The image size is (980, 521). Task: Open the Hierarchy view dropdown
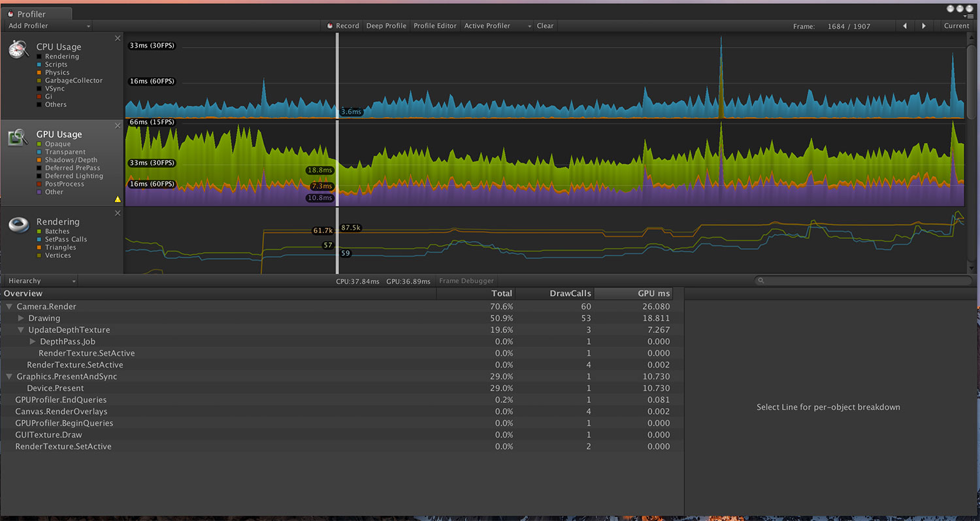39,280
